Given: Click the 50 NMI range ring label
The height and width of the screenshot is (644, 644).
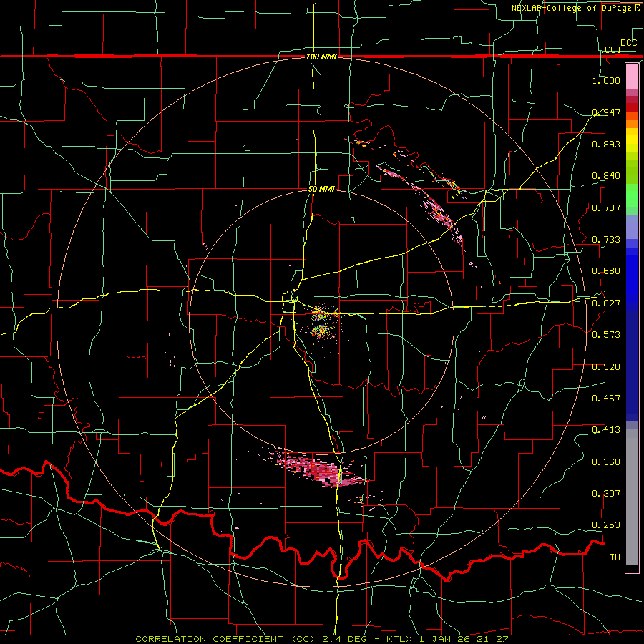Looking at the screenshot, I should (321, 189).
